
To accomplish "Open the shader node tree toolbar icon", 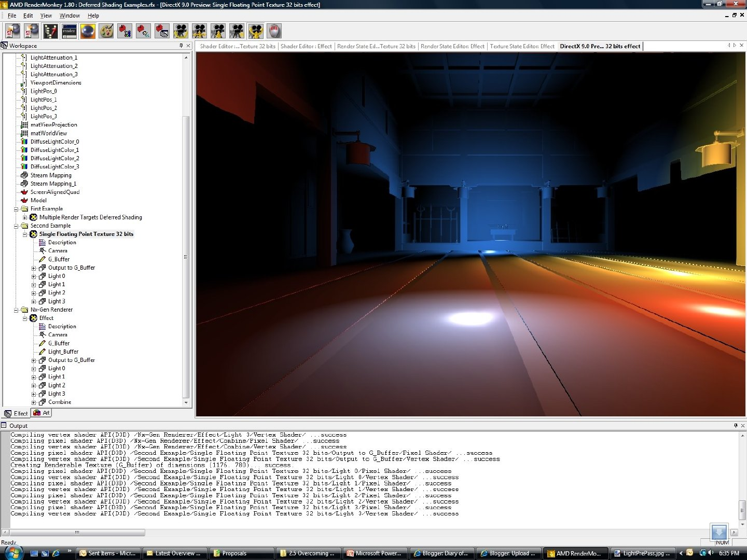I will click(x=50, y=31).
